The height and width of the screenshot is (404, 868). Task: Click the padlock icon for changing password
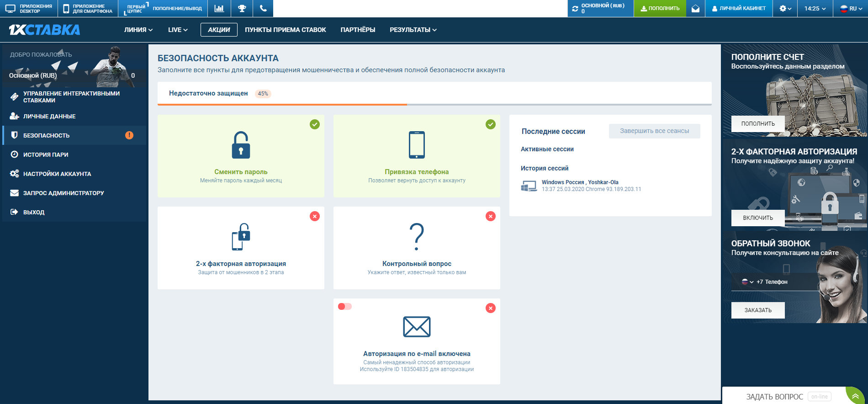[x=241, y=145]
